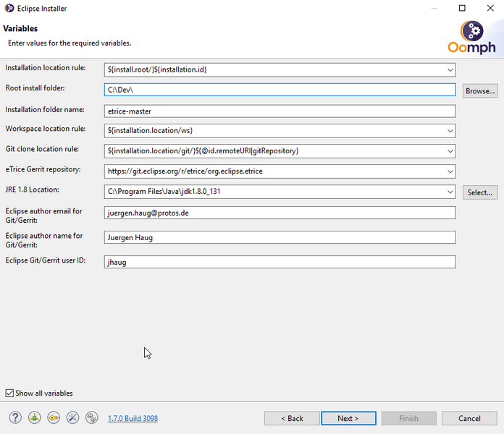Image resolution: width=504 pixels, height=434 pixels.
Task: Click the Eclipse Installer title bar icon
Action: [x=9, y=8]
